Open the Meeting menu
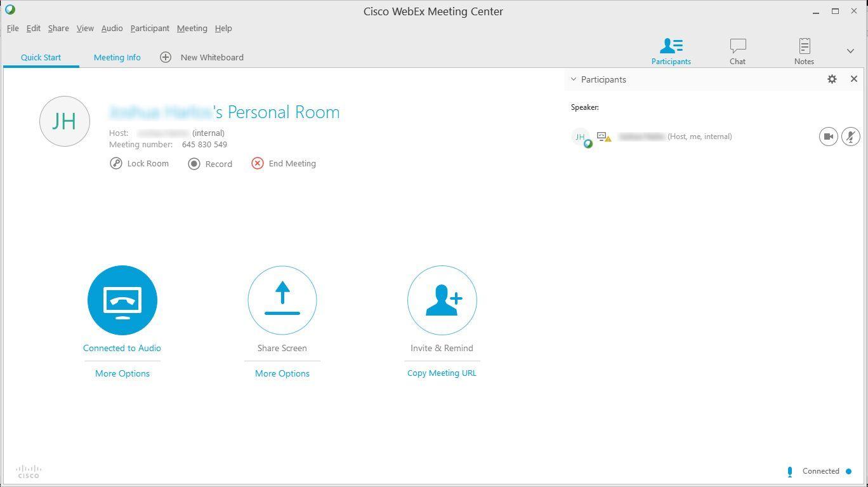The width and height of the screenshot is (868, 487). pos(192,29)
